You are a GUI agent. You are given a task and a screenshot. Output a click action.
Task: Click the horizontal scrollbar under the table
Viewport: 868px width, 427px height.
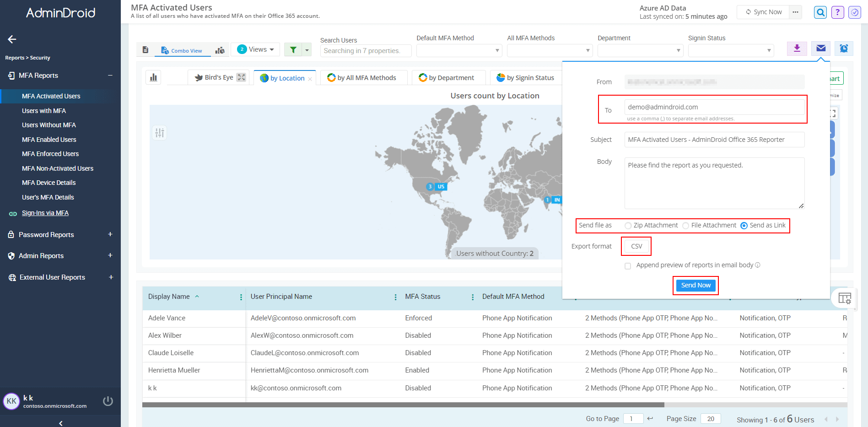403,405
